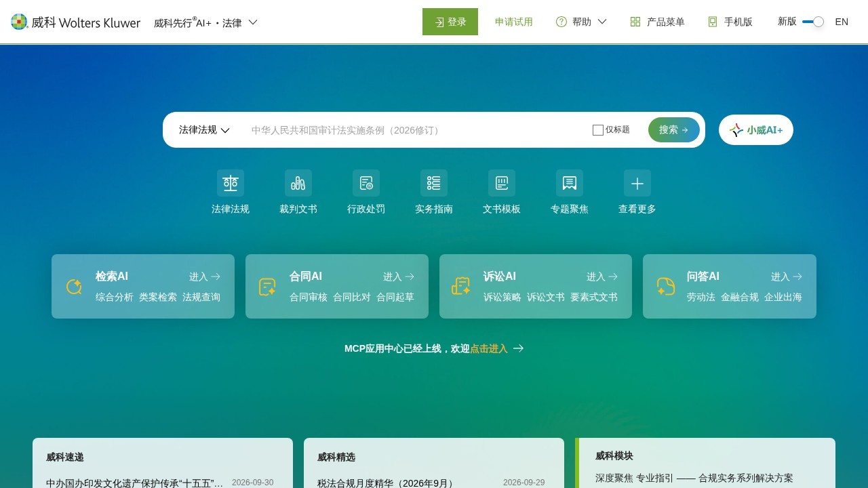Open 类案检索 under 检索AI
The image size is (868, 488).
(x=158, y=297)
